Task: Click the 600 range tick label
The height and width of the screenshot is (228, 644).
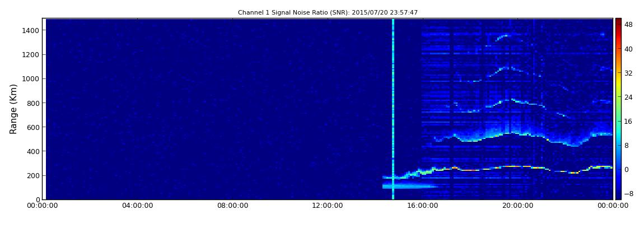Action: [x=33, y=127]
